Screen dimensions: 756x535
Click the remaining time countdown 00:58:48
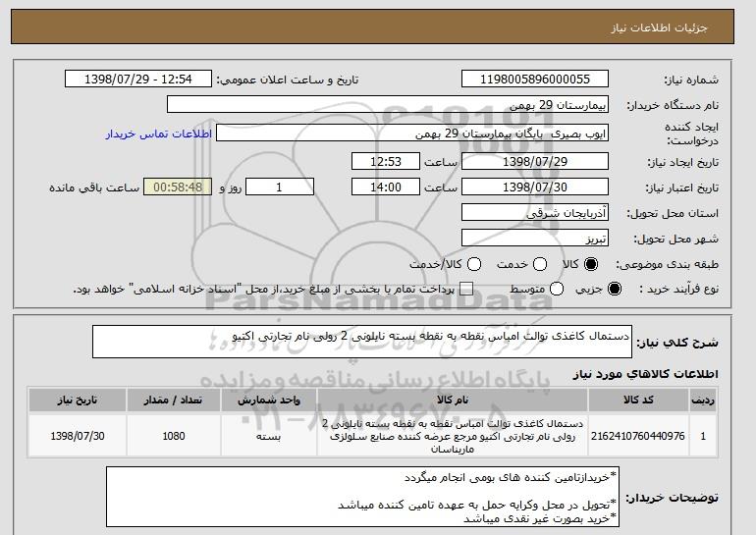pyautogui.click(x=178, y=187)
